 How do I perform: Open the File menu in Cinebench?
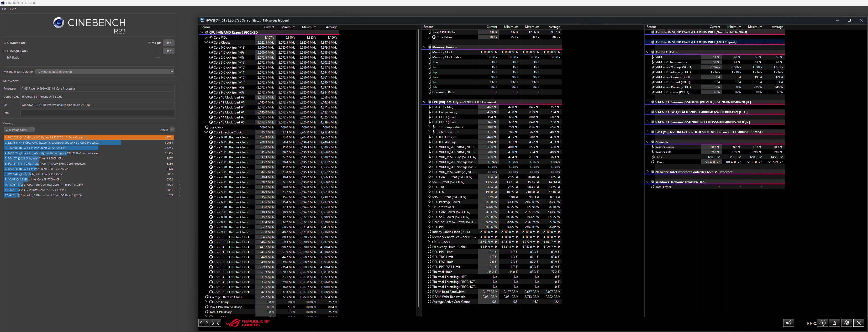pyautogui.click(x=4, y=9)
